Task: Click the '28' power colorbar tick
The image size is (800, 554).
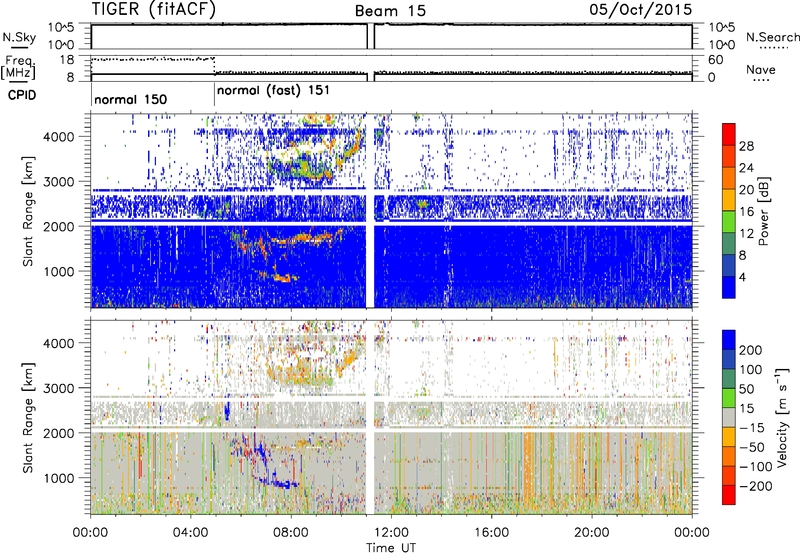Action: (746, 146)
